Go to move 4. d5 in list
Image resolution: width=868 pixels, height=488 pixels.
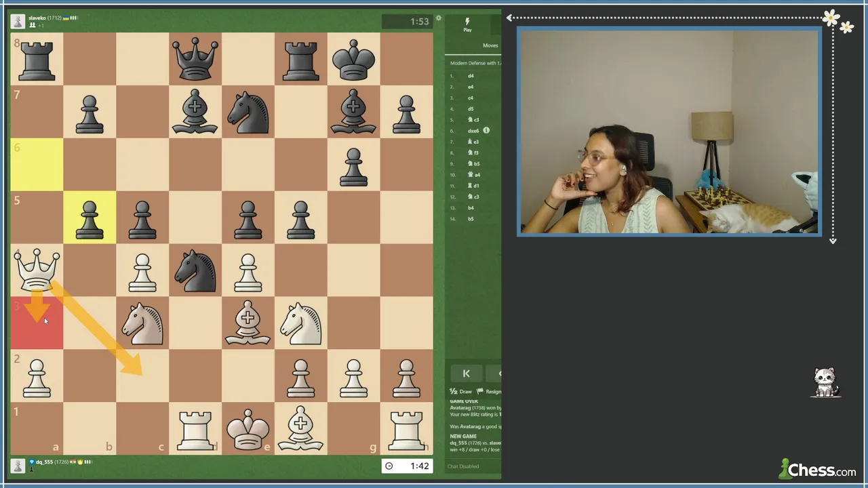(471, 108)
